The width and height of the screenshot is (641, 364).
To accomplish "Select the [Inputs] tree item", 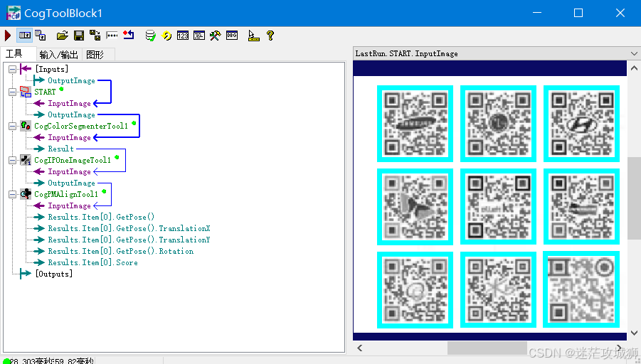I will [51, 69].
